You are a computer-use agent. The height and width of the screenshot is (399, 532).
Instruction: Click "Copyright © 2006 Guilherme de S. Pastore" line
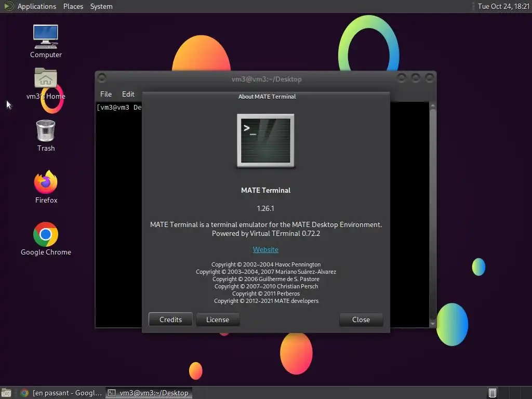(x=266, y=279)
